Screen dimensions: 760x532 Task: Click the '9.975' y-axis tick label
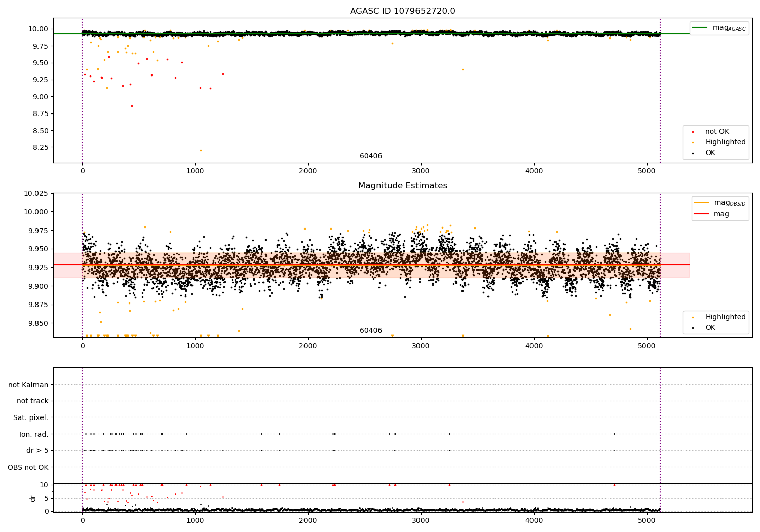[x=39, y=231]
